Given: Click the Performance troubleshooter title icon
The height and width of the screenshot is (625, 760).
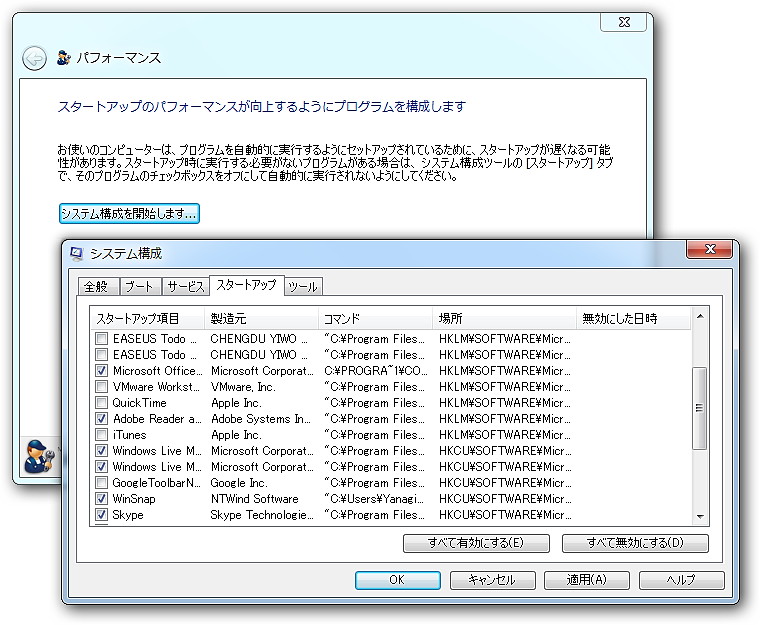Looking at the screenshot, I should (x=63, y=58).
